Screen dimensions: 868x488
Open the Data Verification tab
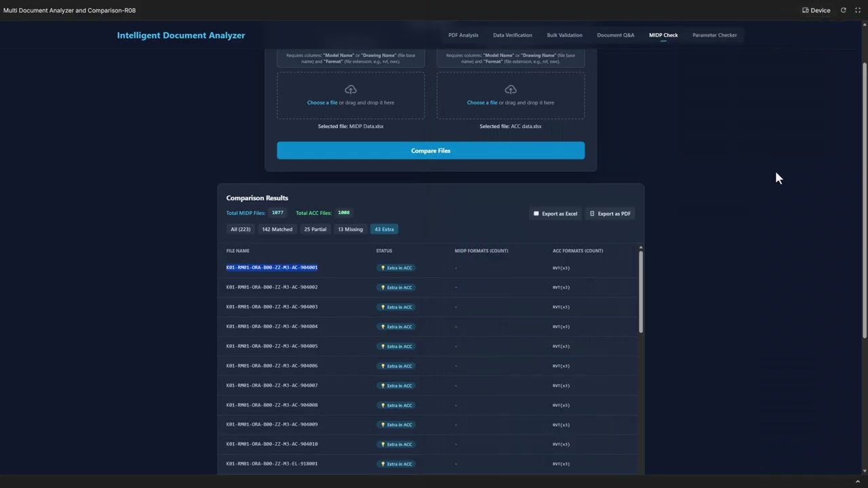pos(513,35)
